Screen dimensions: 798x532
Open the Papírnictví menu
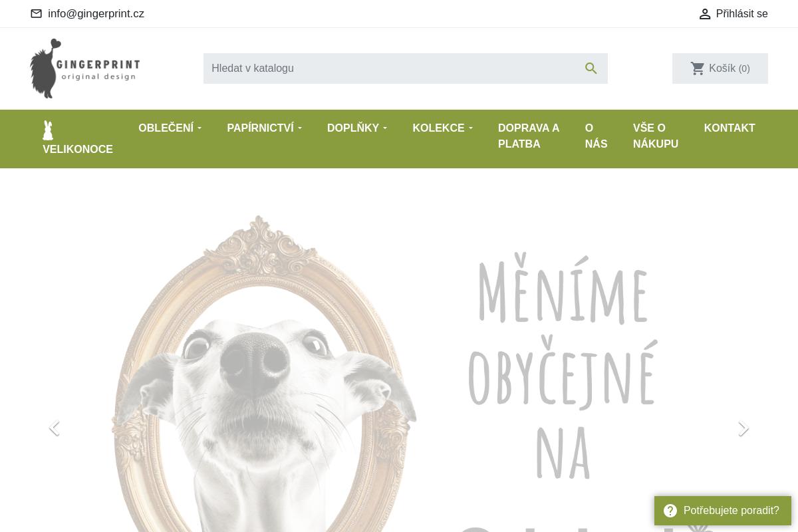pyautogui.click(x=261, y=128)
